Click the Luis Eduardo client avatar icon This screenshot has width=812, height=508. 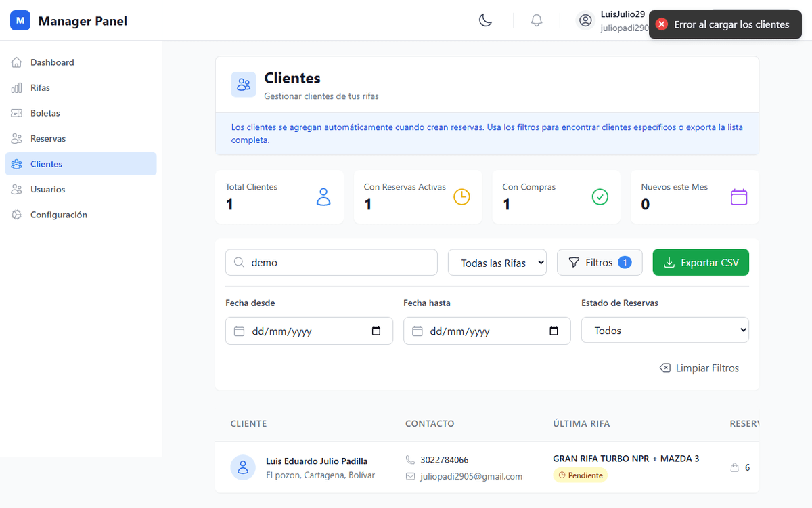tap(243, 467)
